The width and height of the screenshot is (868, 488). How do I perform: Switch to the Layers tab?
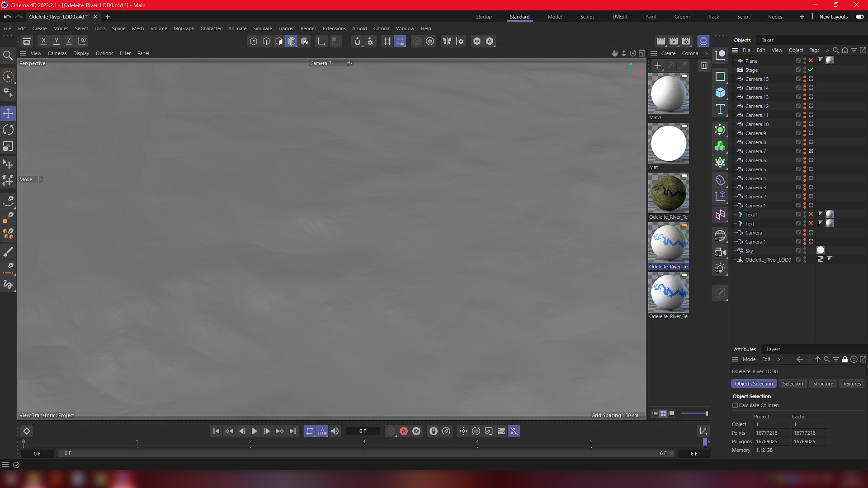[x=773, y=349]
